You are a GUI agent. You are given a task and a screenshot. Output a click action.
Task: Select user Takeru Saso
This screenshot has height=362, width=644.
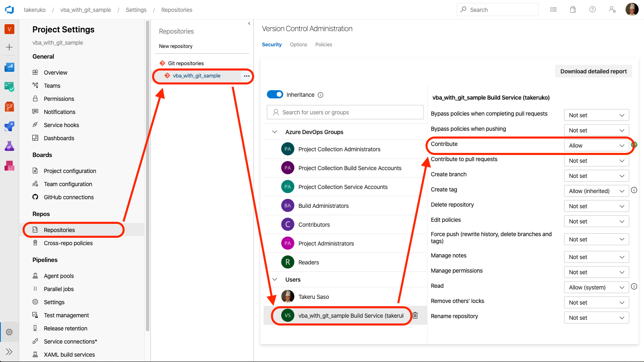pyautogui.click(x=345, y=297)
